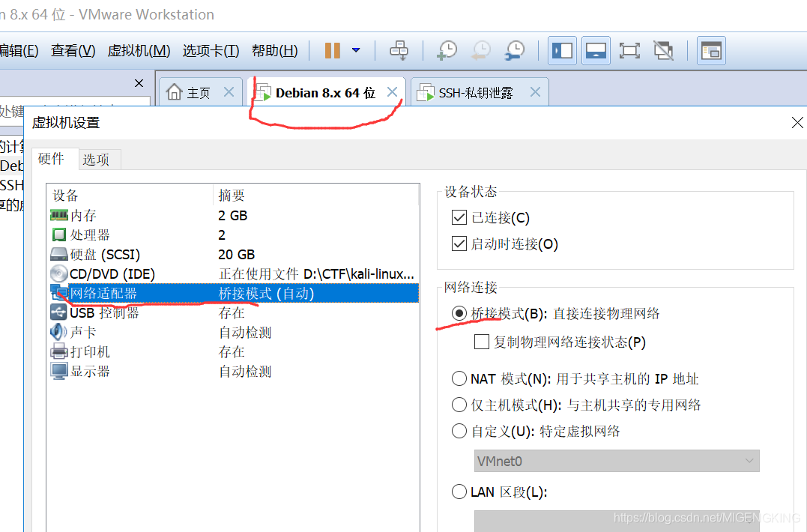This screenshot has width=807, height=532.
Task: Open the power options dropdown arrow
Action: pos(356,50)
